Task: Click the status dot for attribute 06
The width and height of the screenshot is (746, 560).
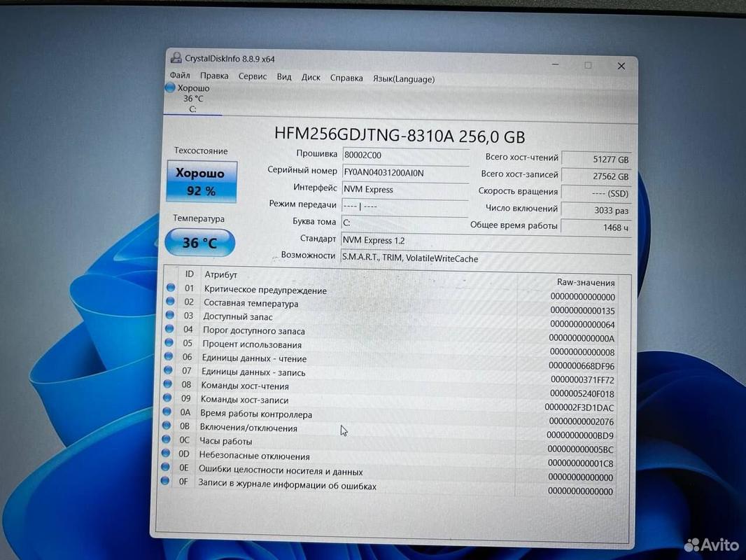Action: [x=169, y=356]
